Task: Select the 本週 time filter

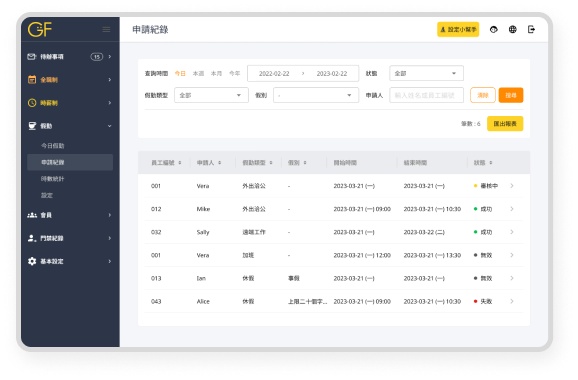Action: pyautogui.click(x=198, y=74)
